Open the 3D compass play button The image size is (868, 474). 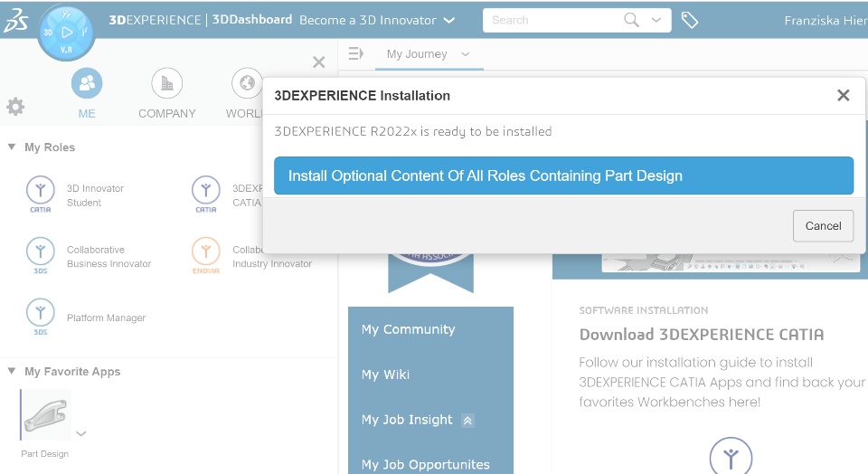(66, 33)
